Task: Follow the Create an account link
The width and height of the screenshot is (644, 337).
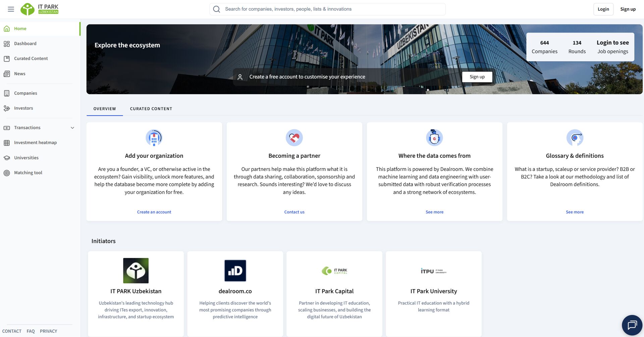Action: point(154,212)
